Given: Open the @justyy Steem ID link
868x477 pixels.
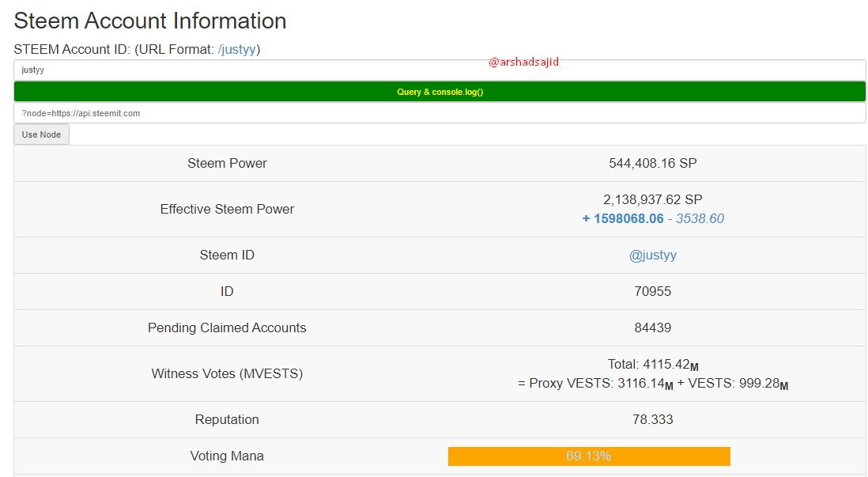Looking at the screenshot, I should point(653,255).
